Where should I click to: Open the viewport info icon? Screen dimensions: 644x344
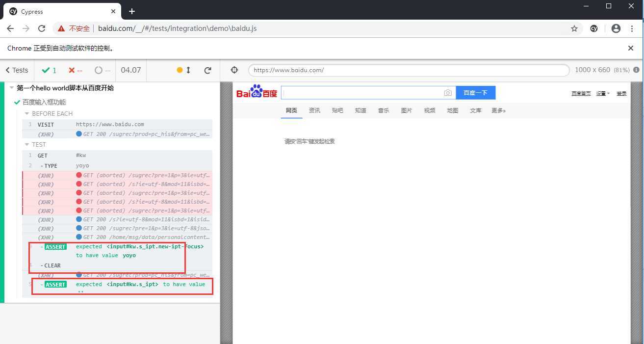(x=637, y=70)
